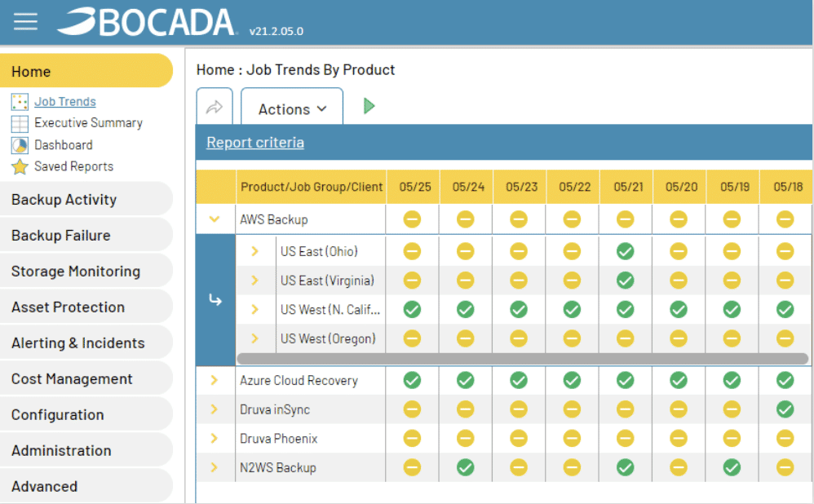Click Druva inSync green check on 05/18
This screenshot has height=504, width=814.
785,409
